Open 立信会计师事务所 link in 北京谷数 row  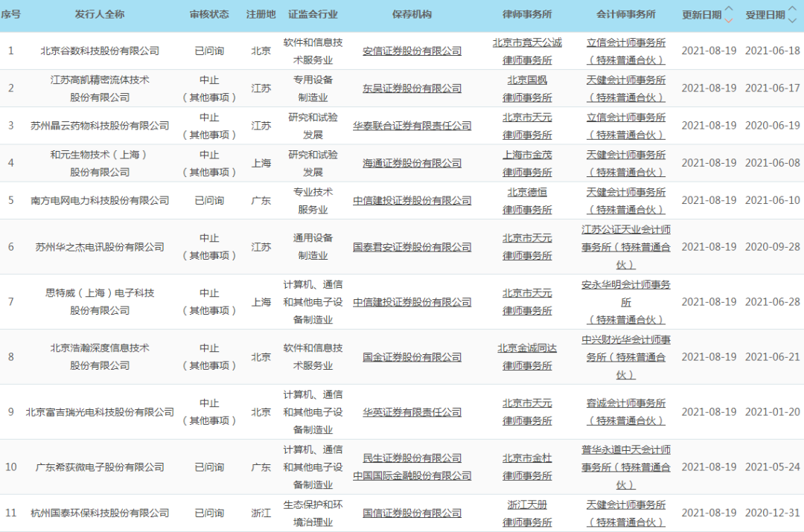tap(626, 51)
